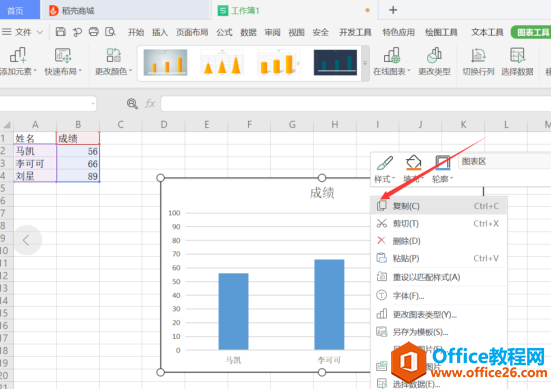Open 更改颜色 change color tool
The image size is (554, 390).
113,61
